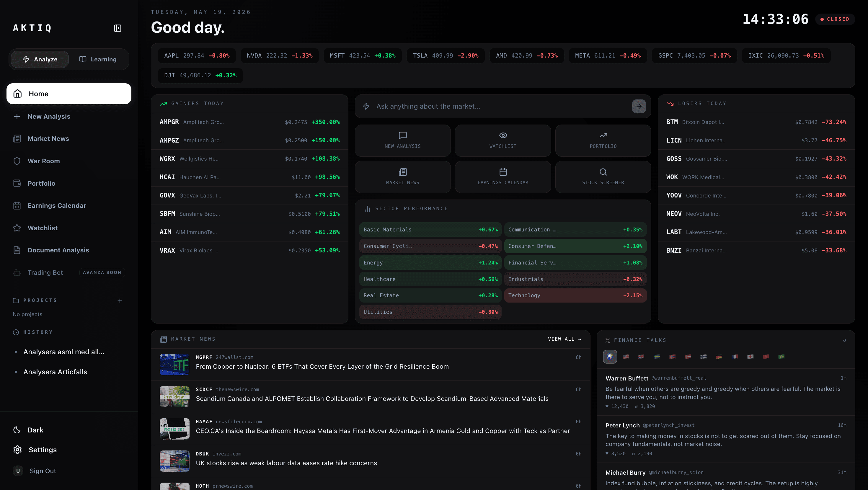Screen dimensions: 868x490
Task: Filter Finance Talks by Finland flag
Action: [x=704, y=357]
